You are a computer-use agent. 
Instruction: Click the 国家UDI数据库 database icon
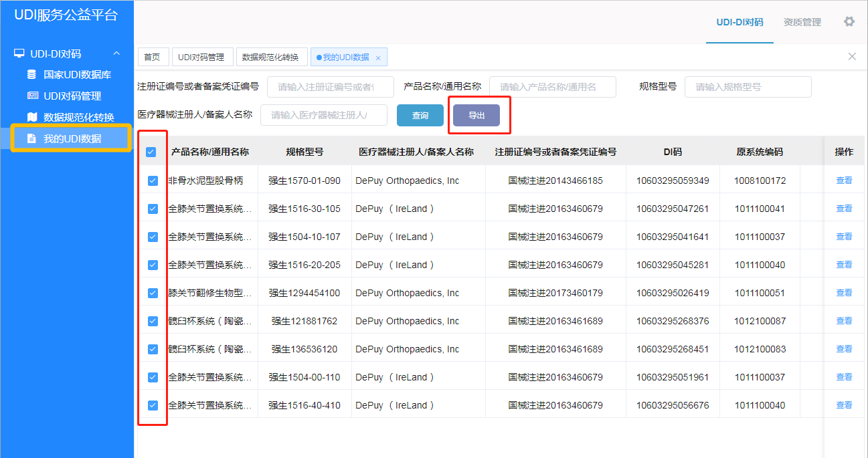(31, 74)
